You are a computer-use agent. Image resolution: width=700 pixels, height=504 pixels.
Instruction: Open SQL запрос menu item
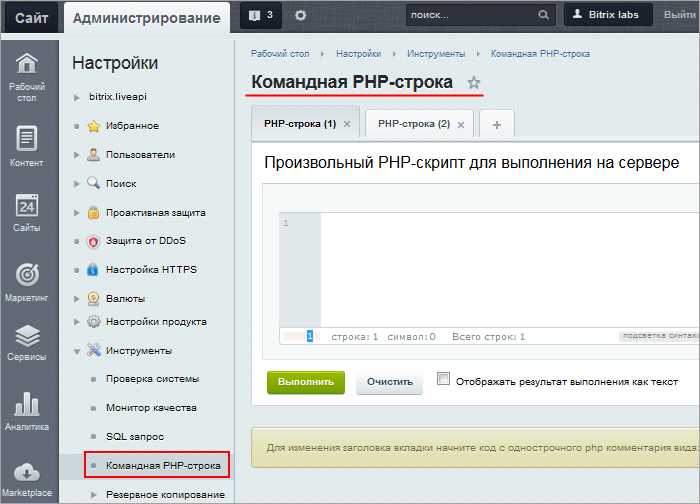click(x=135, y=437)
